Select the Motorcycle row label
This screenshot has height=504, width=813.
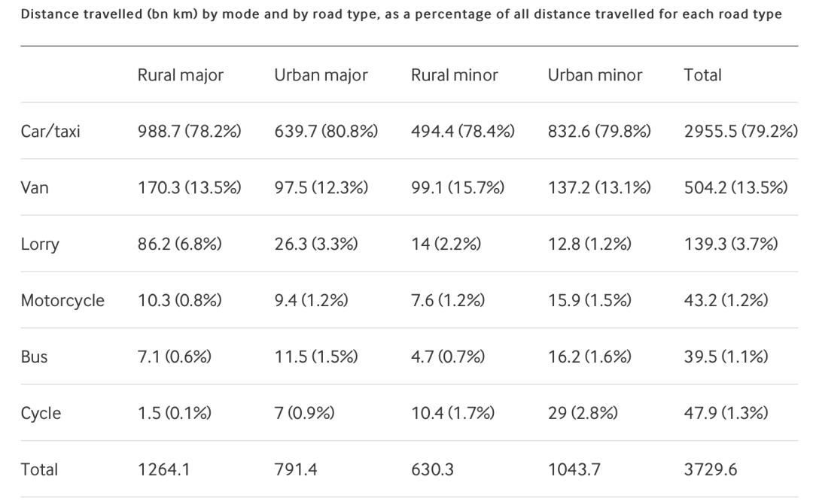(62, 301)
